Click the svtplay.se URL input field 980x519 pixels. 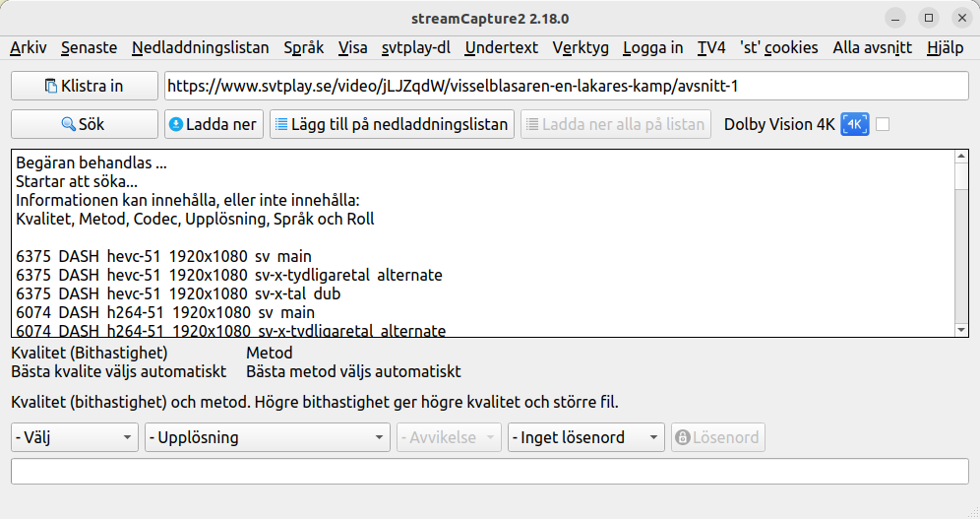pyautogui.click(x=566, y=86)
